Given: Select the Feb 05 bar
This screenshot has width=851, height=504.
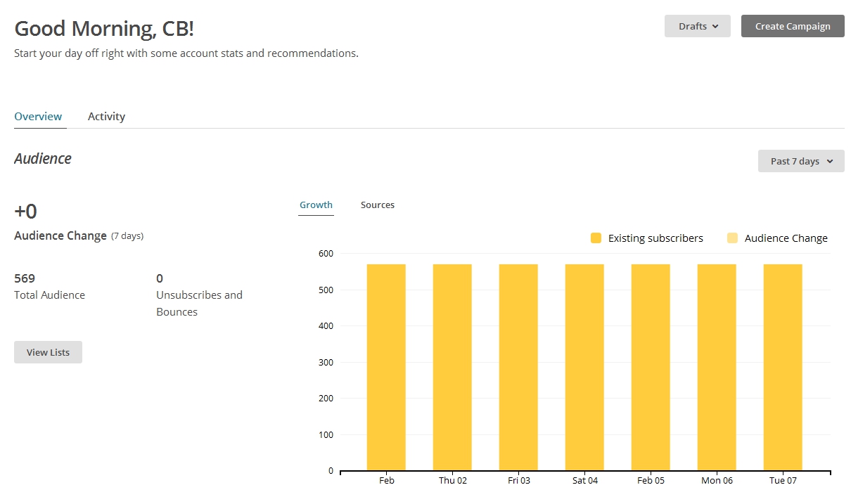Looking at the screenshot, I should point(651,367).
